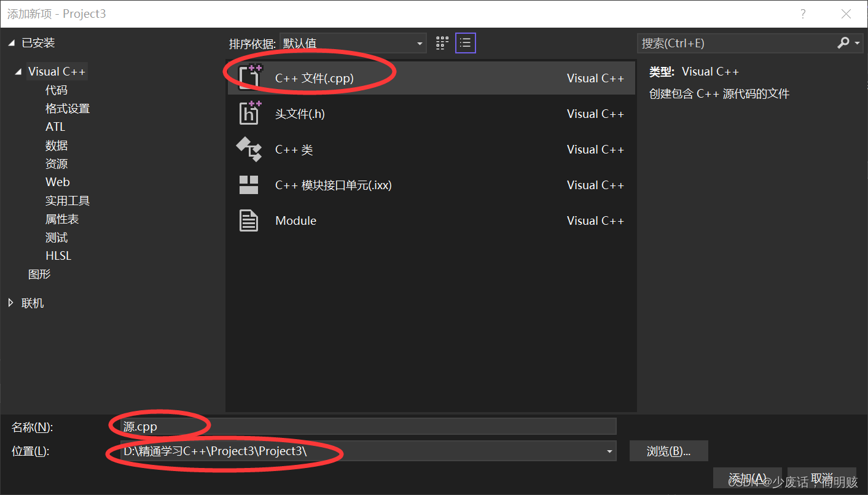868x495 pixels.
Task: Click the 创建包含 C++ 源代码的文件 description
Action: pos(719,94)
